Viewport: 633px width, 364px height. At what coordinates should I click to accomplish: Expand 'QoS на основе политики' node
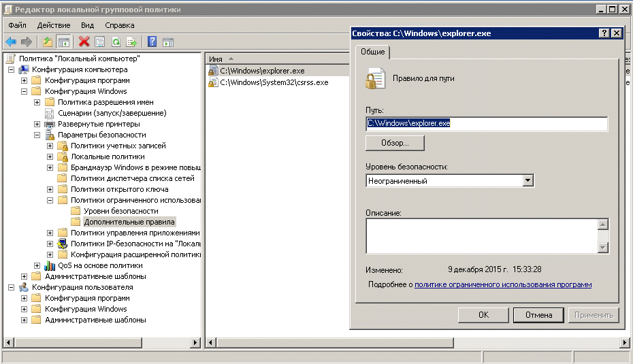tap(37, 265)
